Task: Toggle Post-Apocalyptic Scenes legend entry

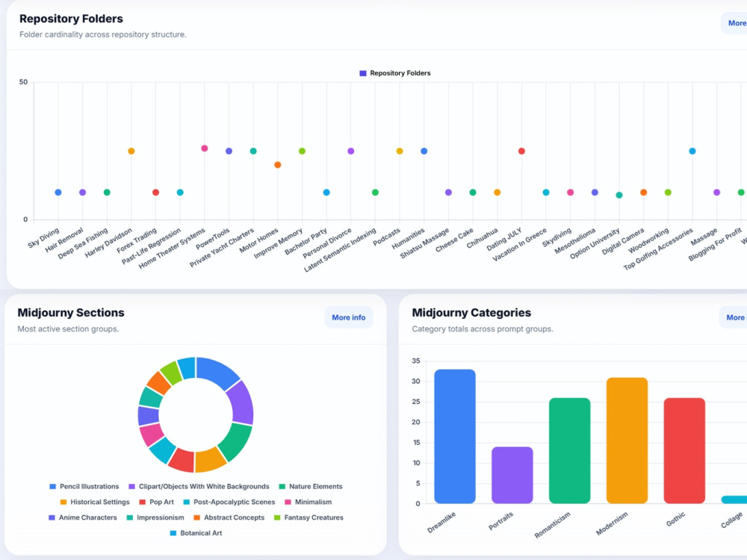Action: click(x=229, y=502)
